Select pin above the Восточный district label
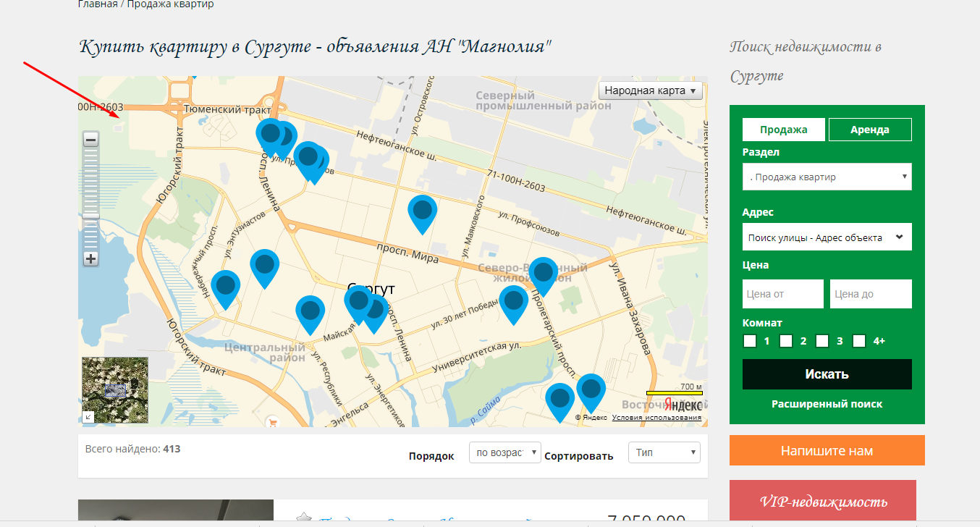Screen dimensions: 980x527 (x=591, y=393)
